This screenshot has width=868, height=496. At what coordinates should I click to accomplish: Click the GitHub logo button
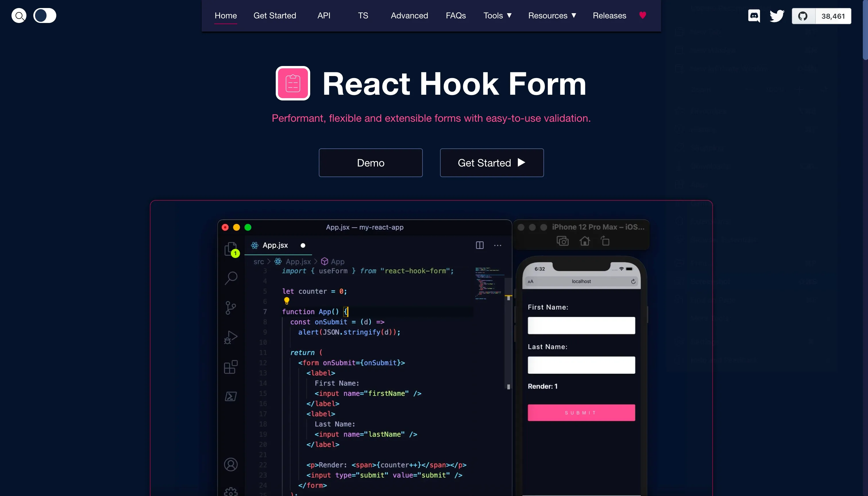[803, 16]
